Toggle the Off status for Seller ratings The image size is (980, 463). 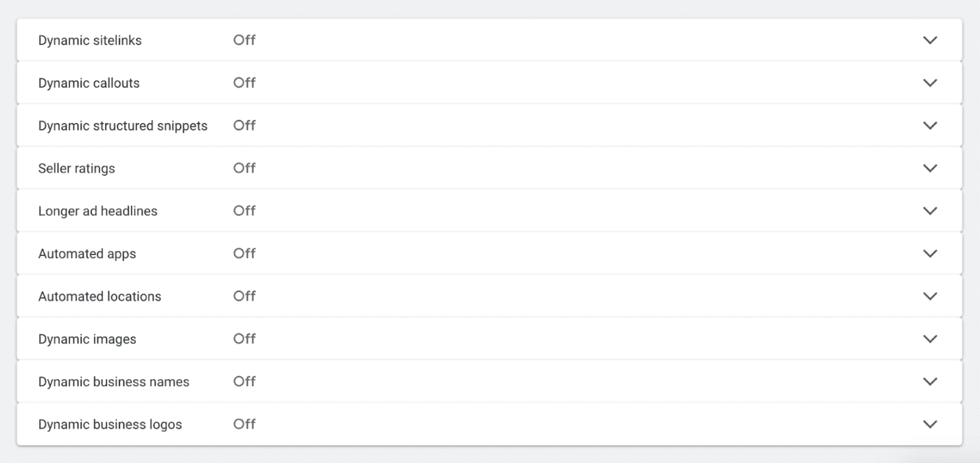(244, 168)
